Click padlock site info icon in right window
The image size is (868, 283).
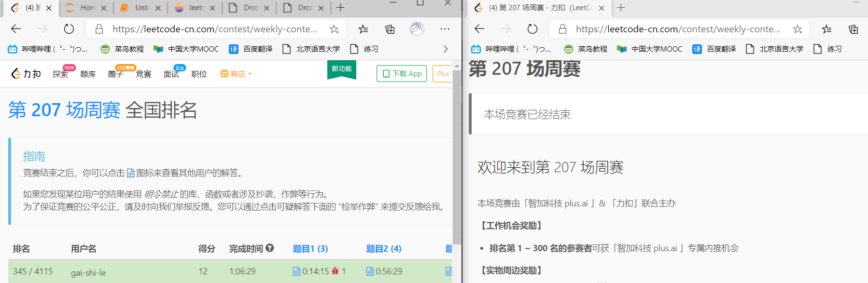click(562, 29)
